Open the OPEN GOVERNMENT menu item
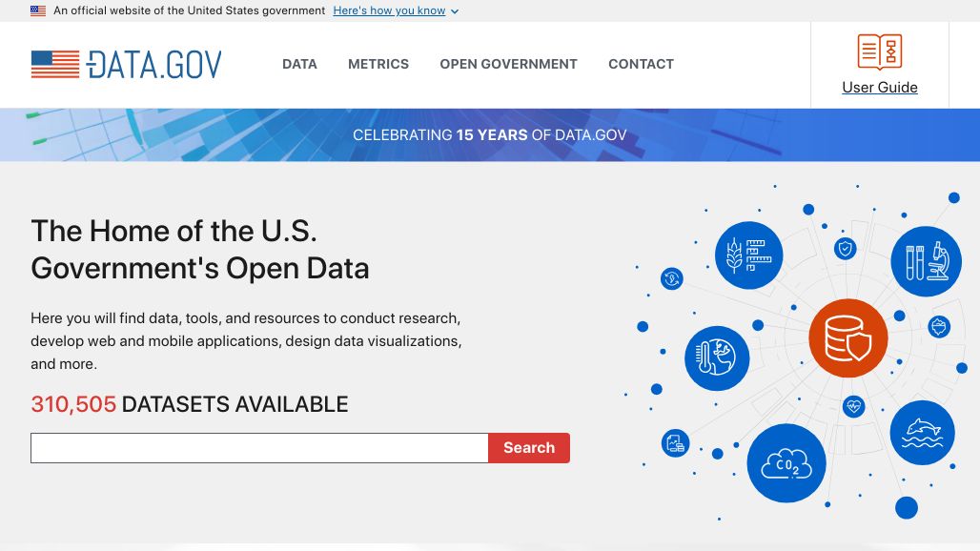The image size is (980, 551). click(x=508, y=64)
